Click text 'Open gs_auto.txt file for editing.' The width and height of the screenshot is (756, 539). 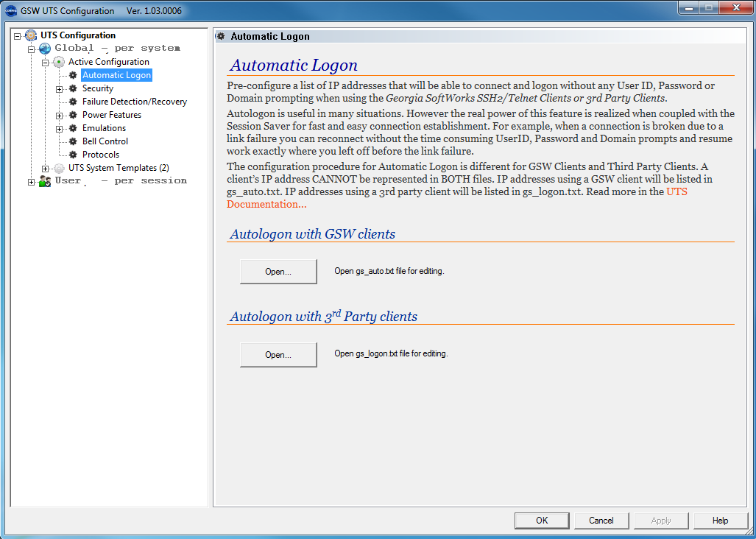(x=389, y=271)
